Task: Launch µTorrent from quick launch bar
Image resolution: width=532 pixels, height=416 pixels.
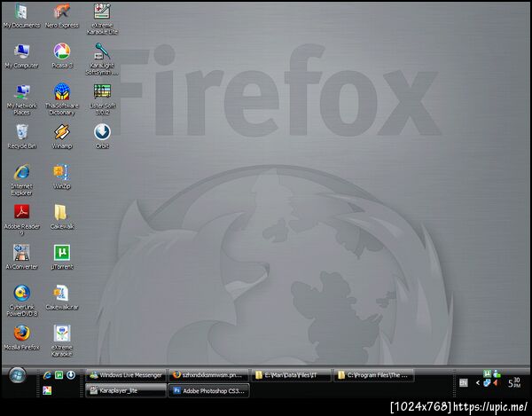Action: pyautogui.click(x=59, y=375)
